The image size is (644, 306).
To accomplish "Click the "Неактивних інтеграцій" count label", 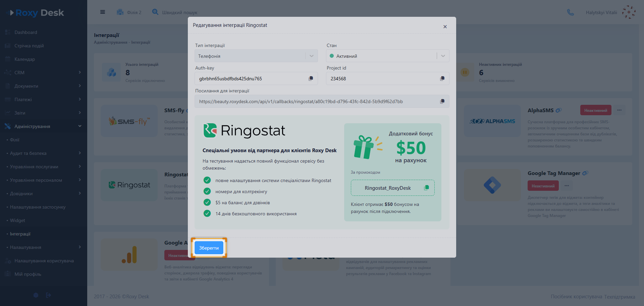I will (500, 64).
